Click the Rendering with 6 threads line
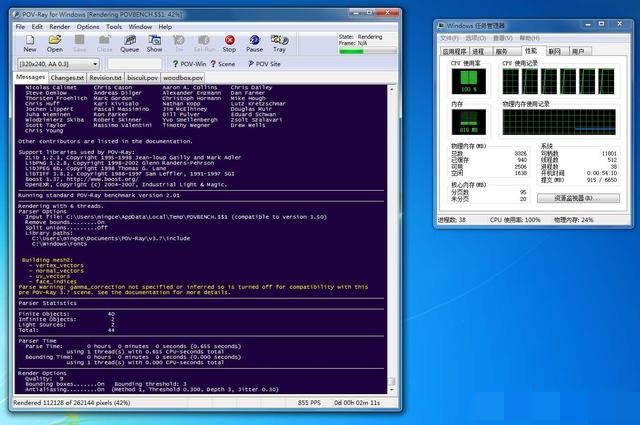Image resolution: width=640 pixels, height=425 pixels. pyautogui.click(x=60, y=206)
